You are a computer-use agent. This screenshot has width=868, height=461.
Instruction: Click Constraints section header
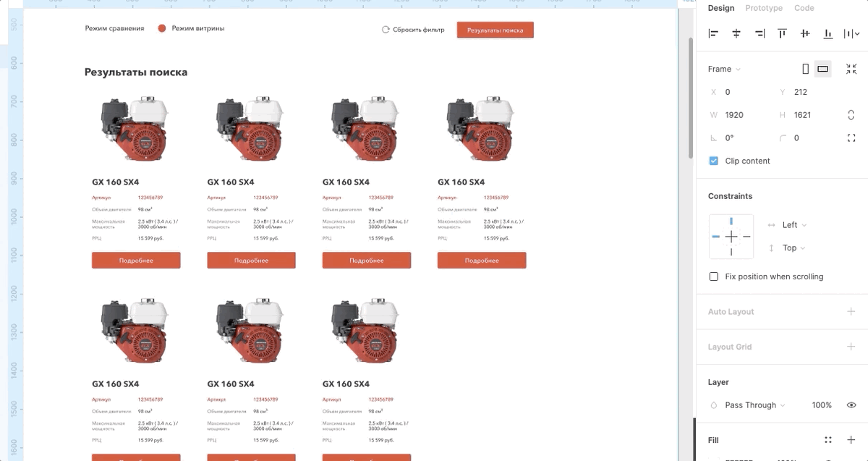pos(730,196)
